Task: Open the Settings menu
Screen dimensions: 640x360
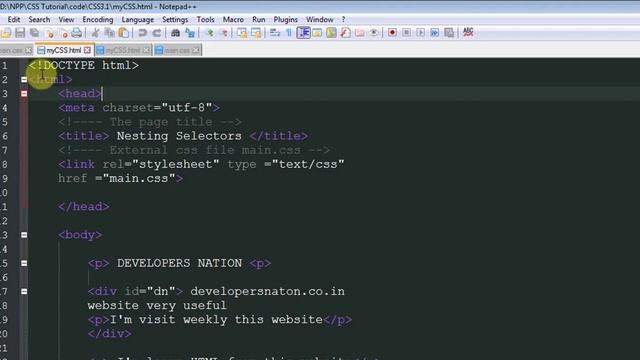Action: pos(175,20)
